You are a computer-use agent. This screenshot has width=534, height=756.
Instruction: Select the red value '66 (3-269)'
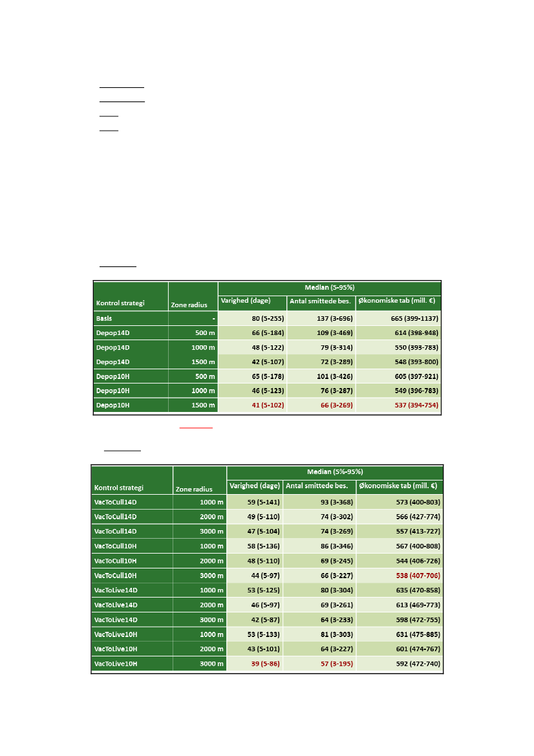pyautogui.click(x=336, y=405)
